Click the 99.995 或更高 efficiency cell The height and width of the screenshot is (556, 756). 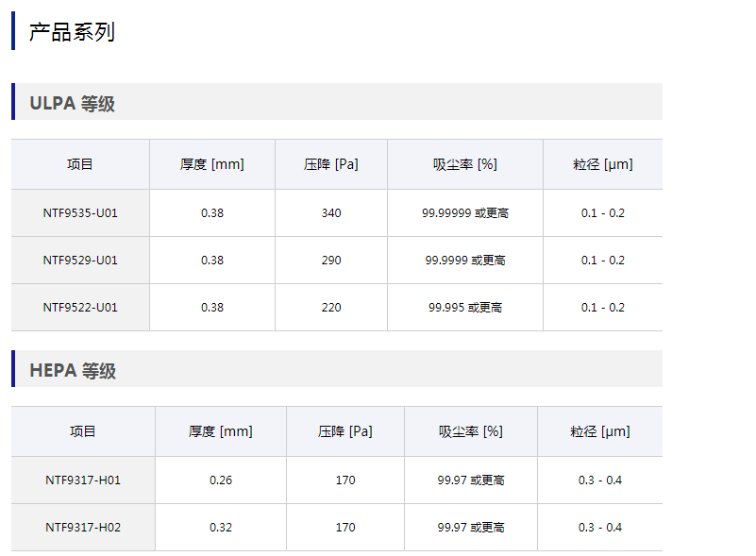[x=465, y=307]
